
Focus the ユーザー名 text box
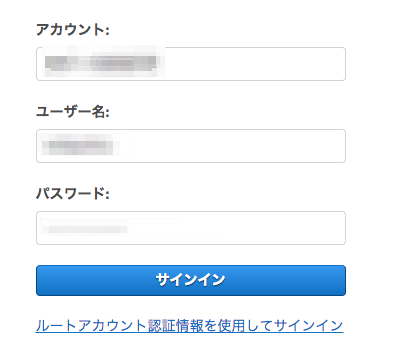(191, 146)
